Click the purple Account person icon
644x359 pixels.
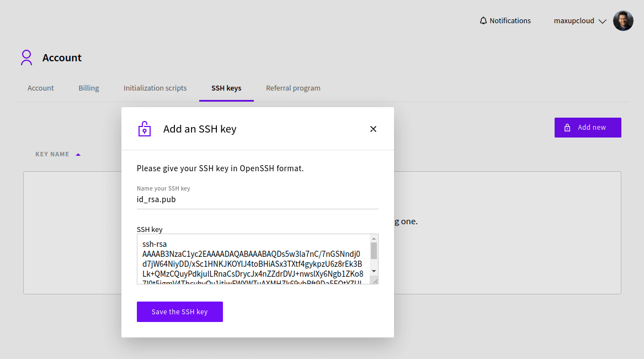pos(26,58)
